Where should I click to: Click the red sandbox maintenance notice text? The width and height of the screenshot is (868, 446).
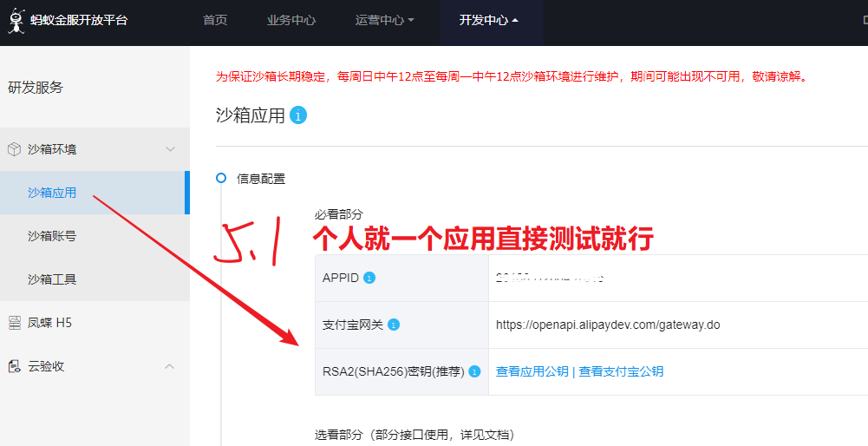(x=513, y=77)
